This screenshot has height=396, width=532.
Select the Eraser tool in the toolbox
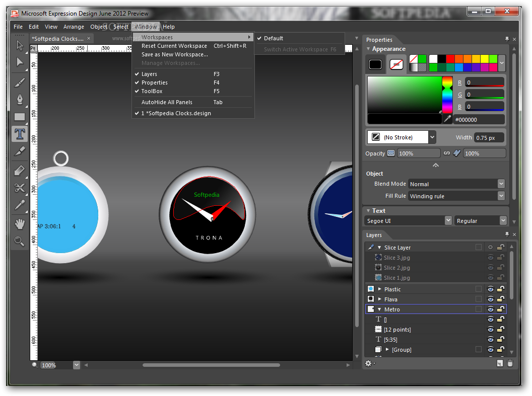pyautogui.click(x=20, y=171)
